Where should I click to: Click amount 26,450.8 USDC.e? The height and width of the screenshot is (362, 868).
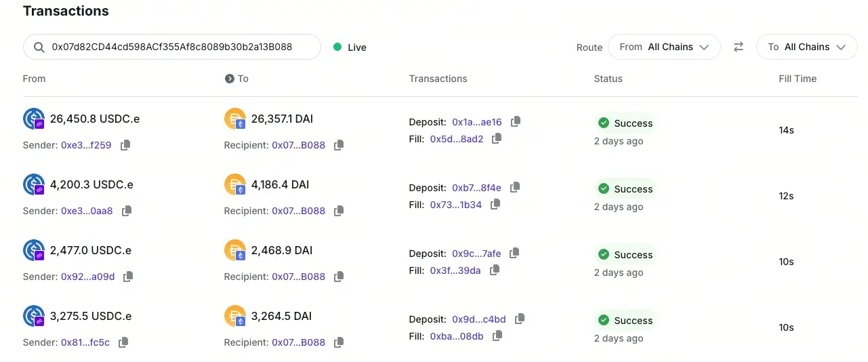(95, 119)
